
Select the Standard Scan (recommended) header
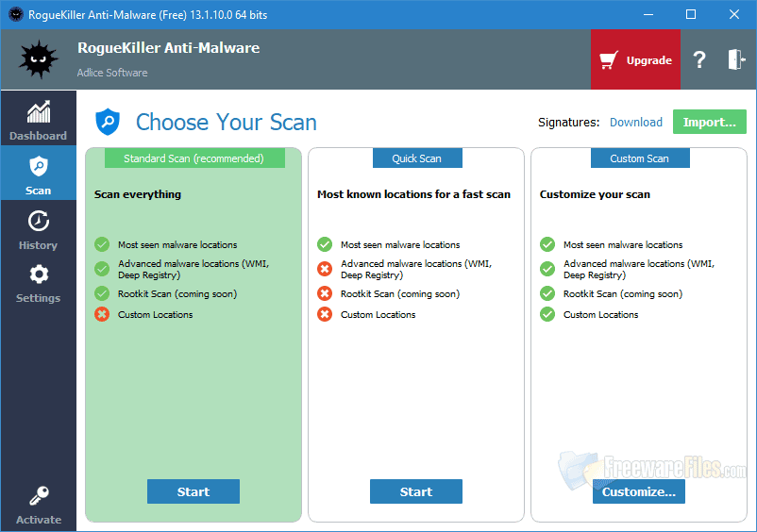193,158
